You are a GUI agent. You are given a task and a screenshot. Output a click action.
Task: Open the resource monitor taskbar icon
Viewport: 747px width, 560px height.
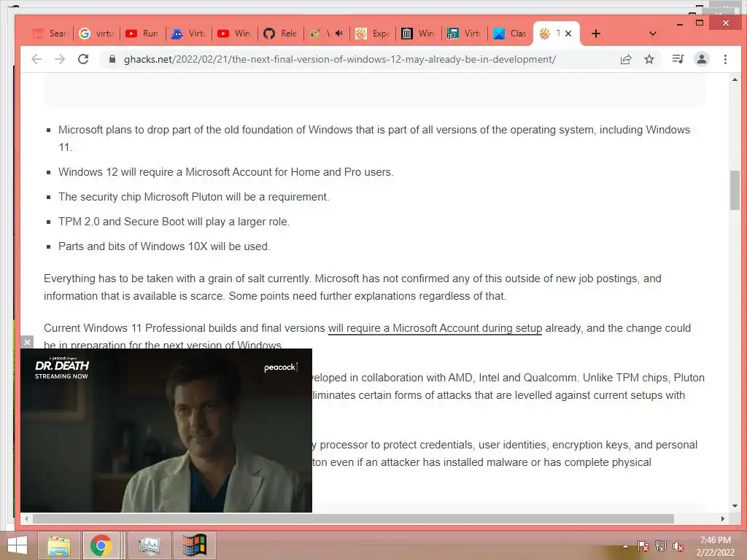click(149, 545)
